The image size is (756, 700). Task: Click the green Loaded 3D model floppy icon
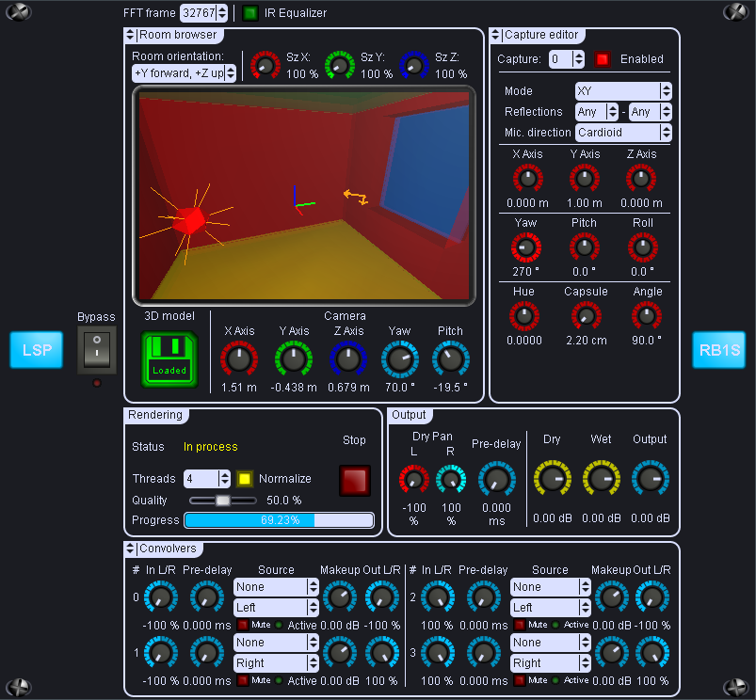coord(169,358)
